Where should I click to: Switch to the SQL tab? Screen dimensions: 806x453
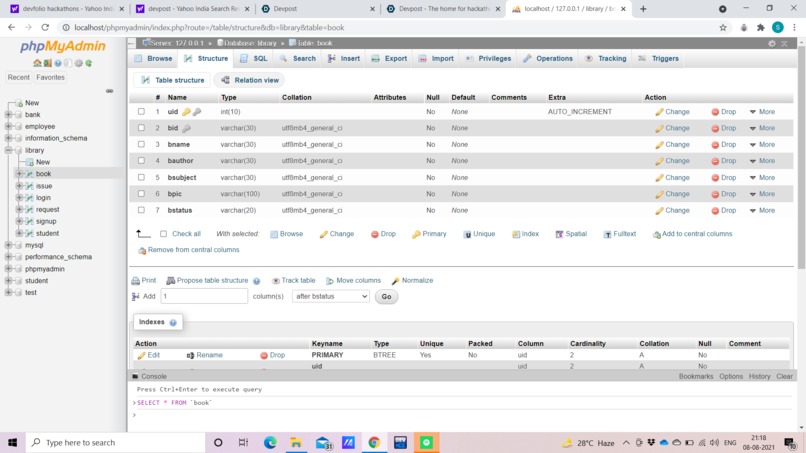point(253,59)
